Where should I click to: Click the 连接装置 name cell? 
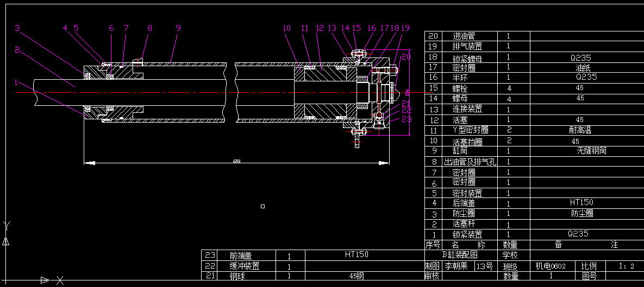click(x=467, y=109)
